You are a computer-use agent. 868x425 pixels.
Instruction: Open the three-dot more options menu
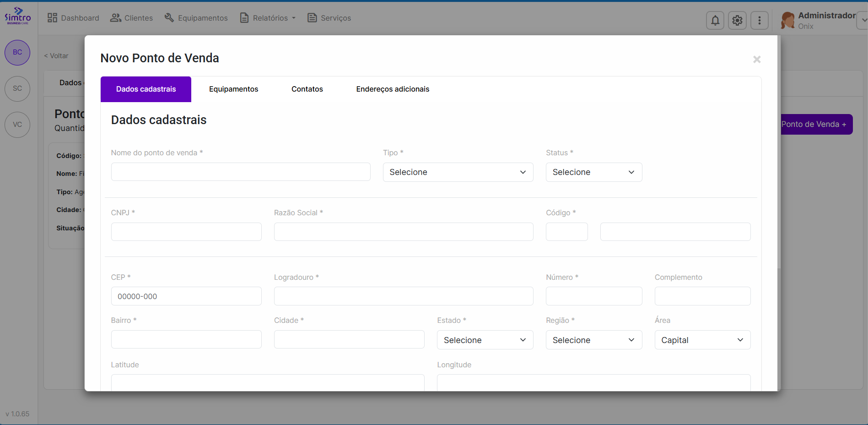tap(759, 21)
